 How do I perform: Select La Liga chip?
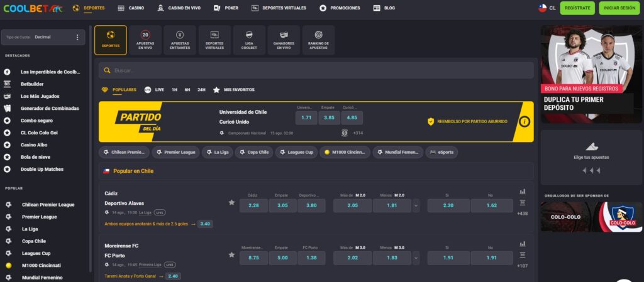click(217, 153)
